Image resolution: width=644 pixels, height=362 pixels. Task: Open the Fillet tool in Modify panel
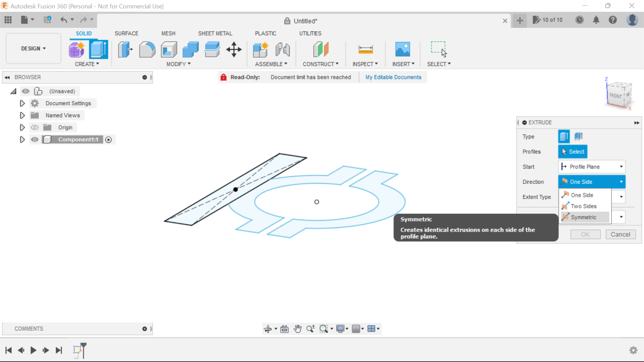pyautogui.click(x=147, y=49)
